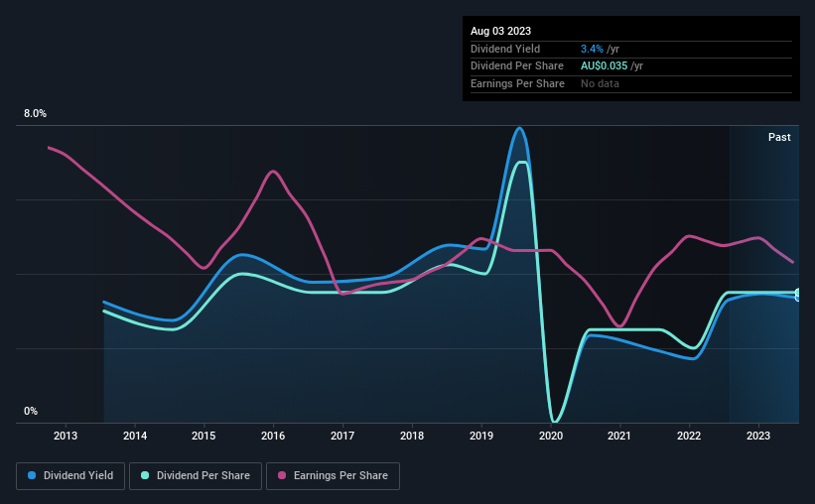The image size is (815, 504).
Task: Click the 3.4% dividend yield value in tooltip
Action: click(x=592, y=49)
